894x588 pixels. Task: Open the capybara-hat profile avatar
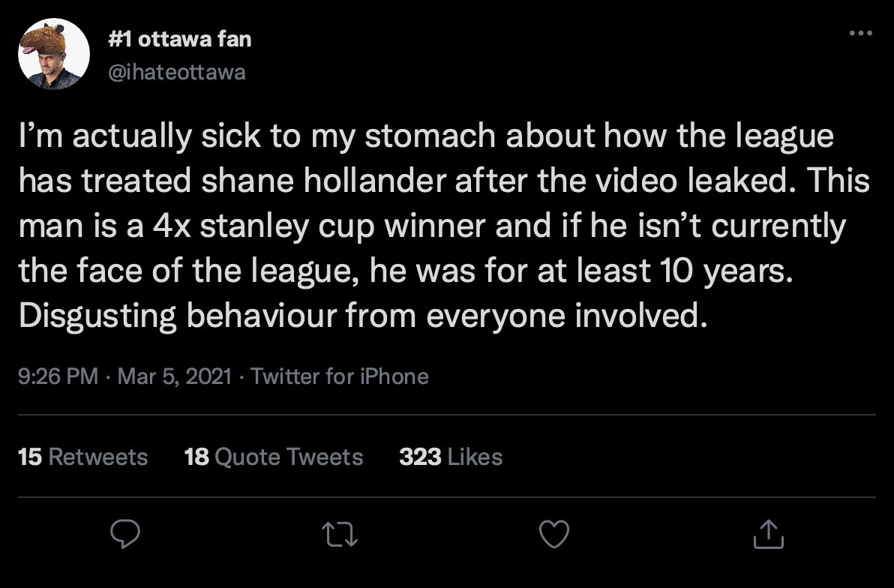point(53,54)
